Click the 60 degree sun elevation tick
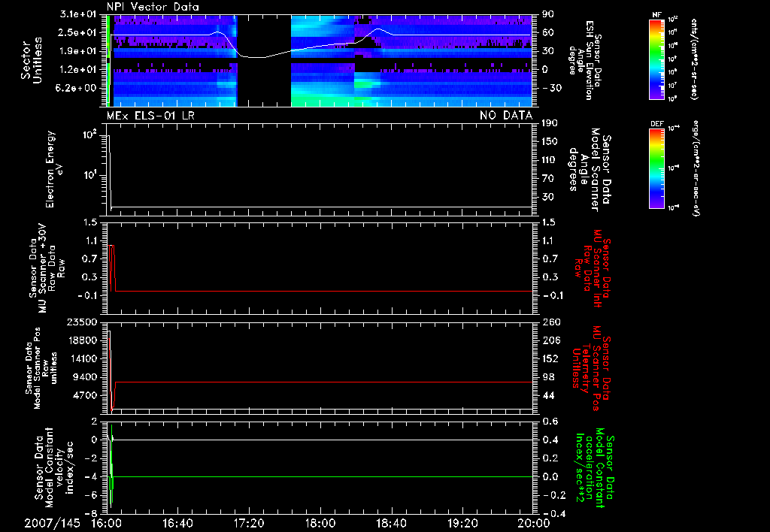The image size is (770, 532). click(x=547, y=32)
